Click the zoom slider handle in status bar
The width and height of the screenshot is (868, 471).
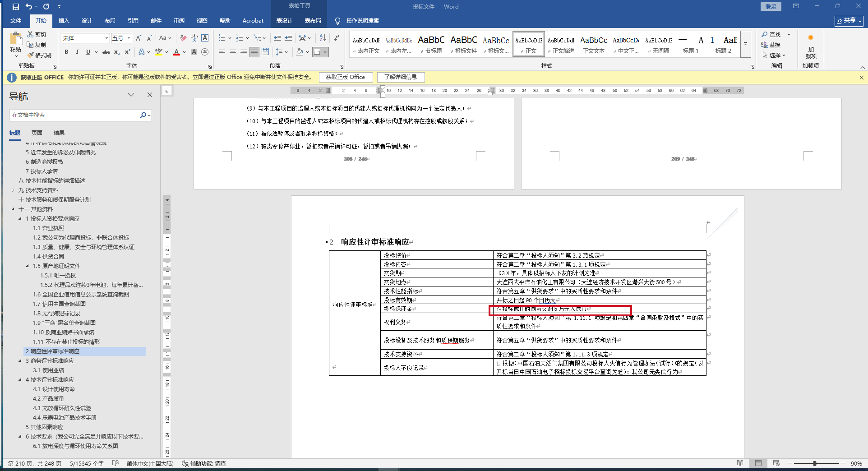tap(815, 463)
